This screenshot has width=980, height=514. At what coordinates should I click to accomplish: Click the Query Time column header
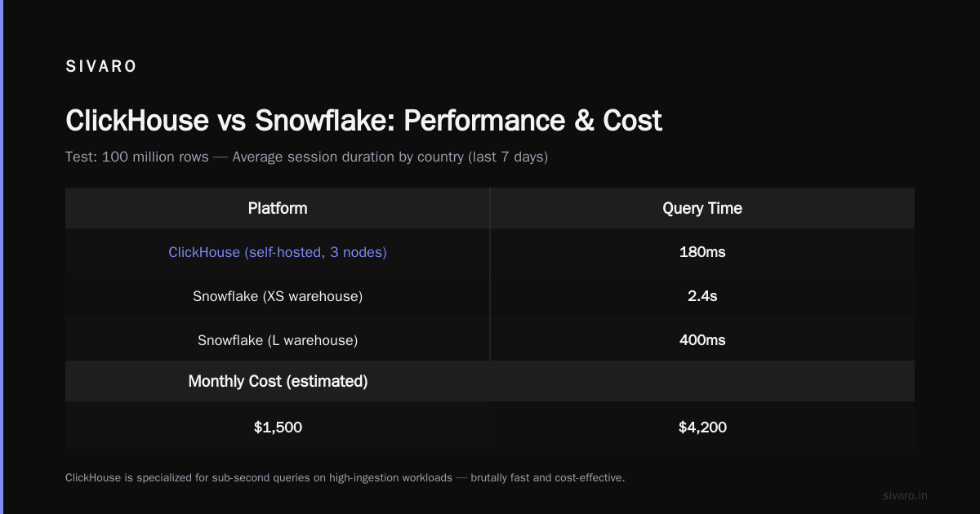click(x=702, y=208)
